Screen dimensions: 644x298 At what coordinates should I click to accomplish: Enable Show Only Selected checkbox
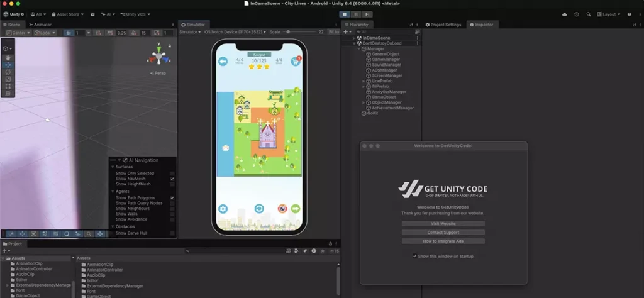tap(172, 174)
